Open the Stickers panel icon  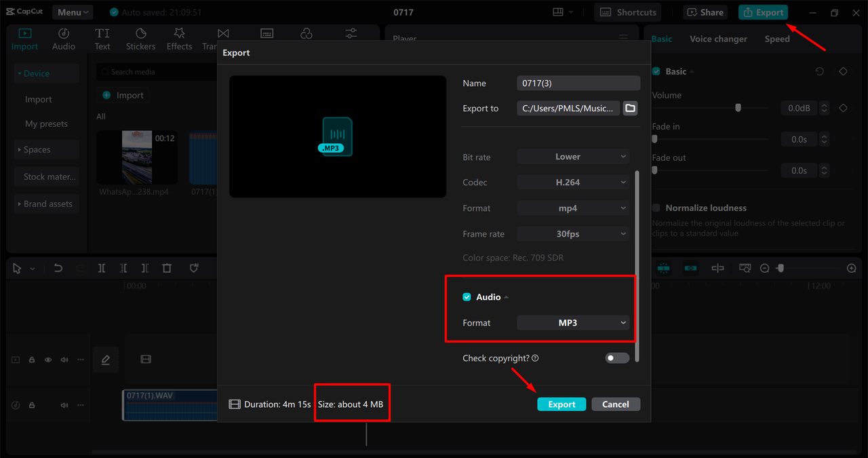click(140, 39)
